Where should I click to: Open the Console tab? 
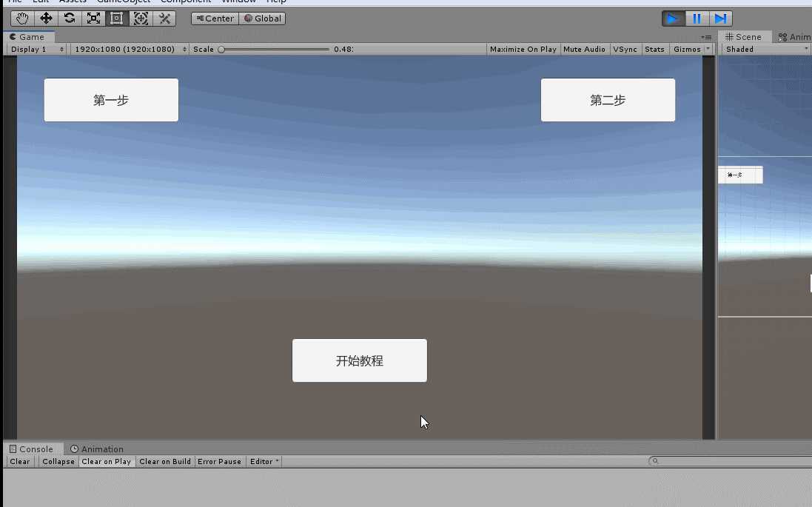[32, 449]
